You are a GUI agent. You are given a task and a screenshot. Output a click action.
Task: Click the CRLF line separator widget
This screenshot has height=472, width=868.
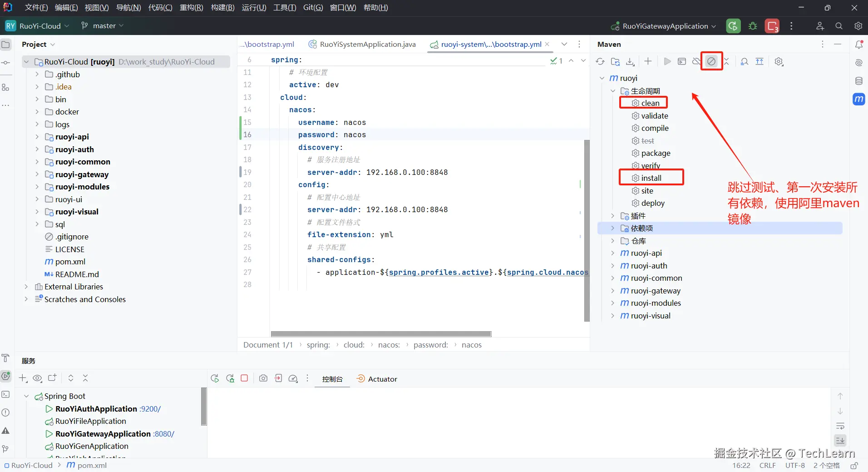pyautogui.click(x=767, y=466)
